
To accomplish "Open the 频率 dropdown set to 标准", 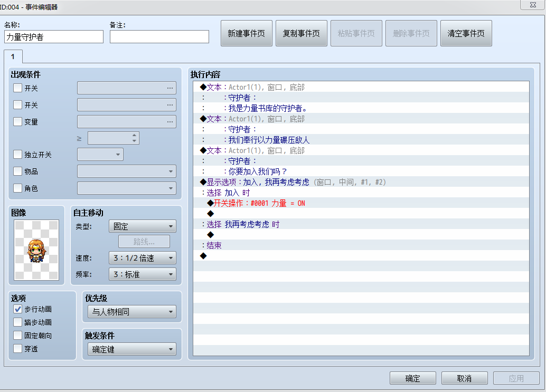I will (143, 274).
